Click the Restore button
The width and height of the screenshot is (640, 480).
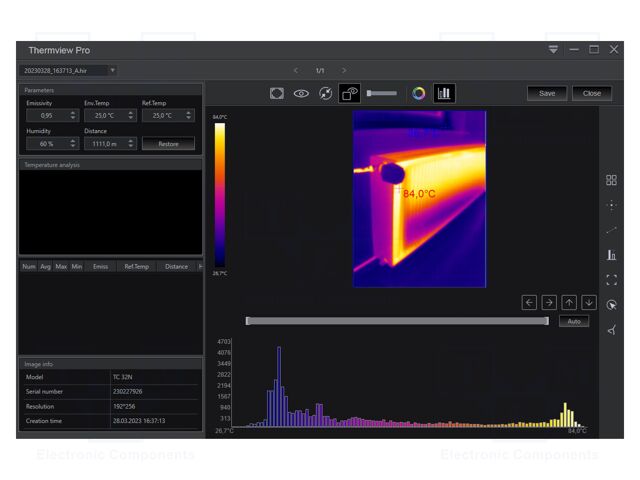coord(168,144)
